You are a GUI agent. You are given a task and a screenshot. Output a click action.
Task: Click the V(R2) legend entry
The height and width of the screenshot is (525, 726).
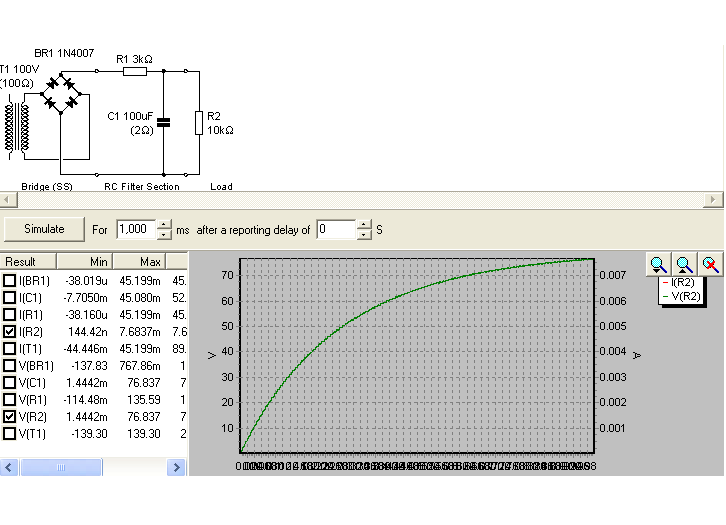click(x=681, y=296)
